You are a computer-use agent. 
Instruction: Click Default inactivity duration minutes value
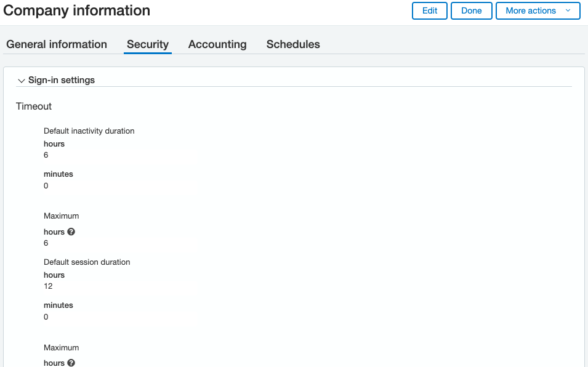coord(46,186)
